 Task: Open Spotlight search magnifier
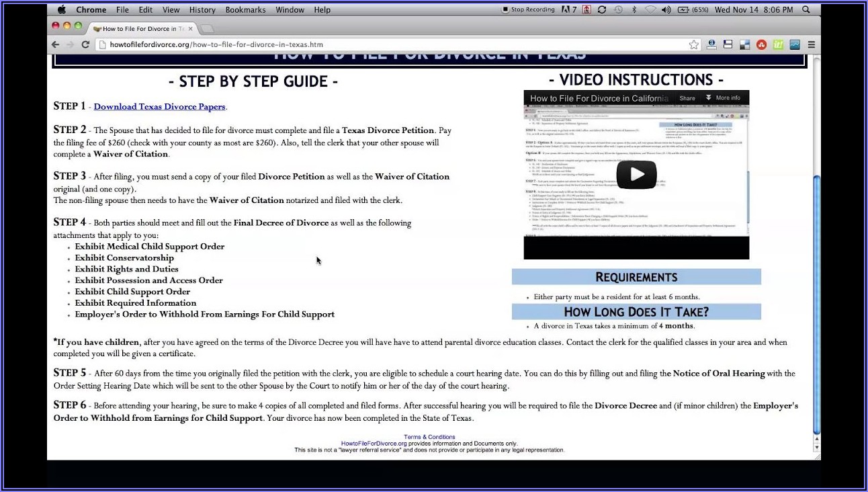[806, 9]
